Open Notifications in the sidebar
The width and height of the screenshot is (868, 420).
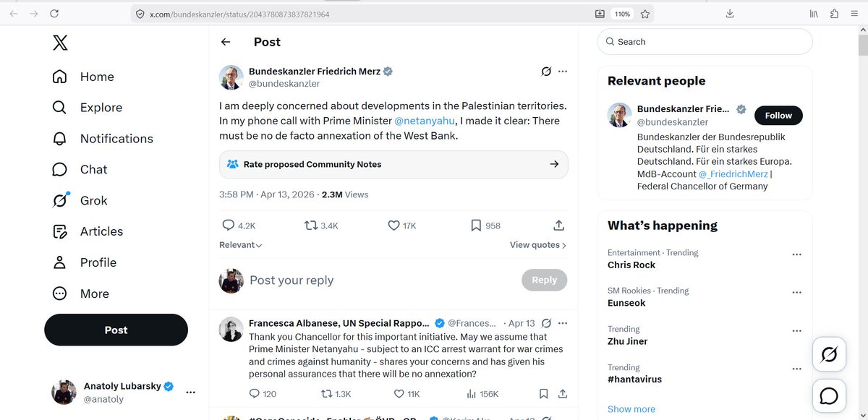pyautogui.click(x=103, y=139)
